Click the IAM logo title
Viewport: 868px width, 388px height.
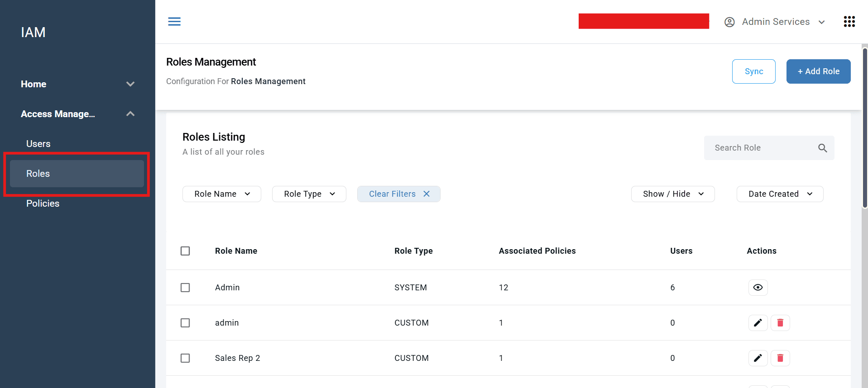click(x=33, y=33)
